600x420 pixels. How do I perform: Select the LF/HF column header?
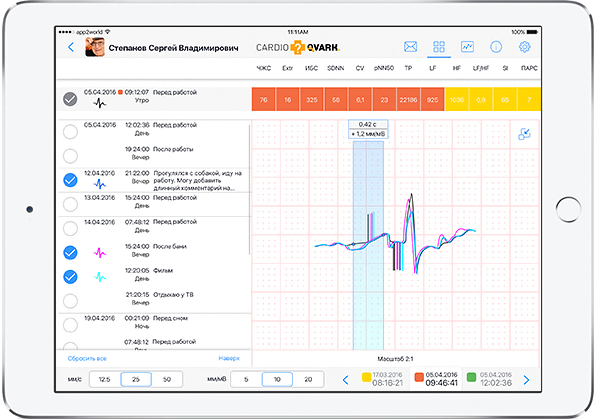coord(481,68)
